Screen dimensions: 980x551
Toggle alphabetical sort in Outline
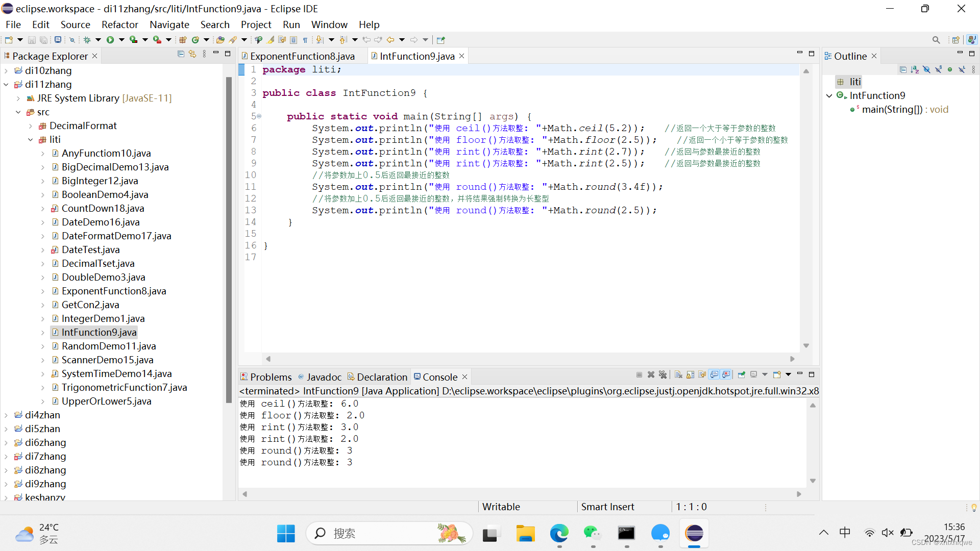(x=915, y=69)
